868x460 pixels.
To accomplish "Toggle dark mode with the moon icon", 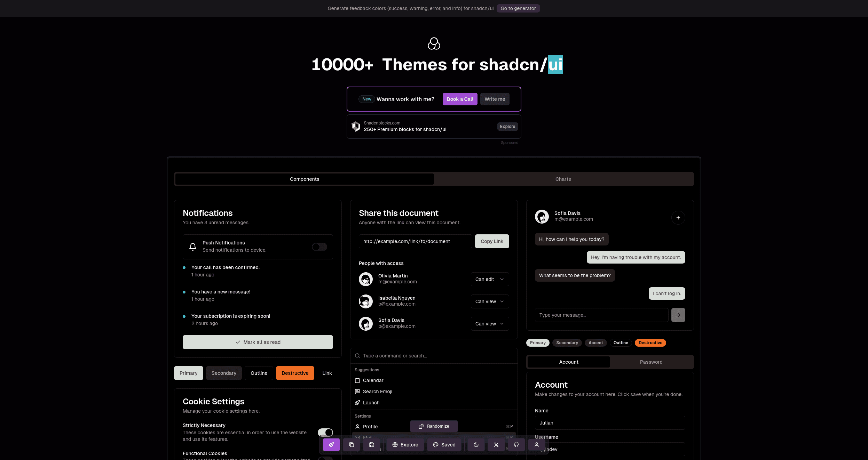I will pos(476,445).
